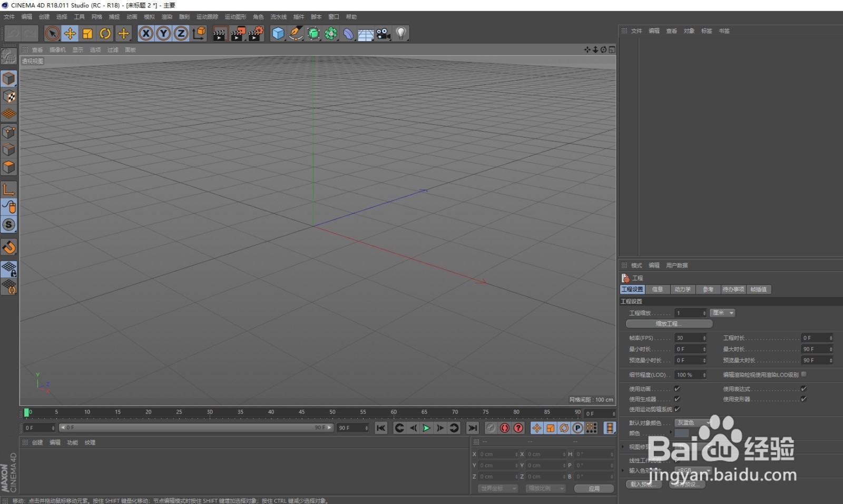Add a light object

coord(401,34)
